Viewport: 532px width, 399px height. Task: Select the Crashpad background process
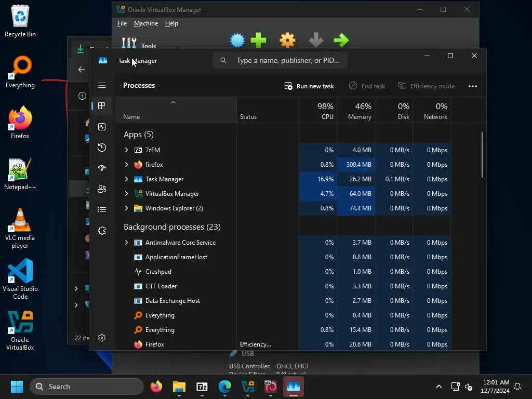pos(283,272)
